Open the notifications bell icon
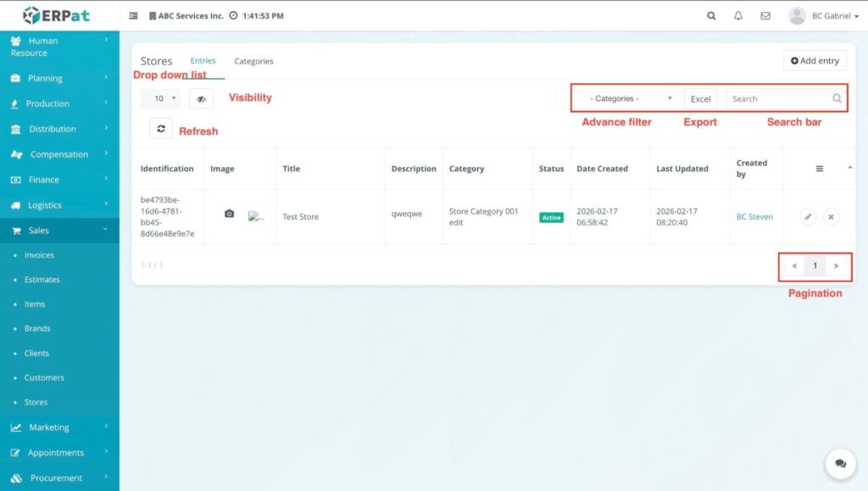Screen dimensions: 868x491 point(738,16)
